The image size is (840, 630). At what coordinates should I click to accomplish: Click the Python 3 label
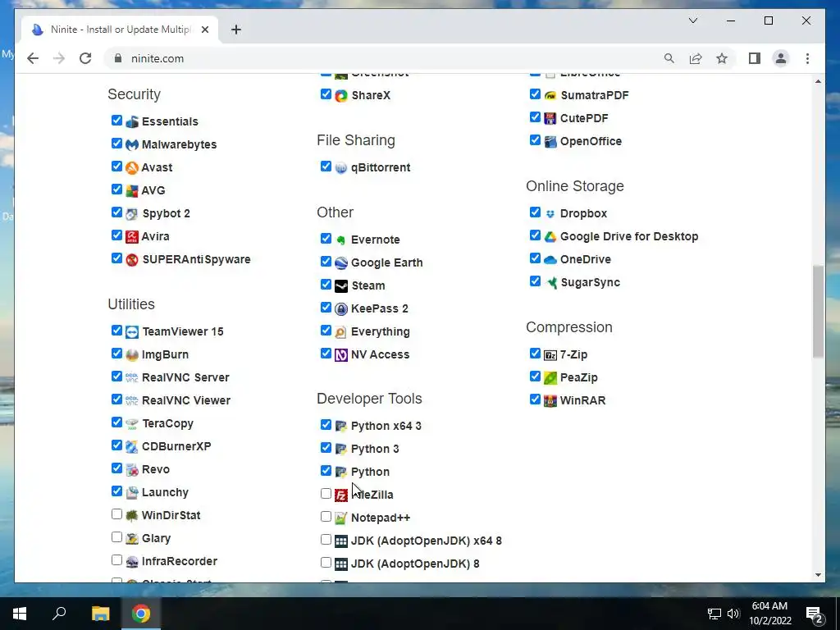pos(375,449)
